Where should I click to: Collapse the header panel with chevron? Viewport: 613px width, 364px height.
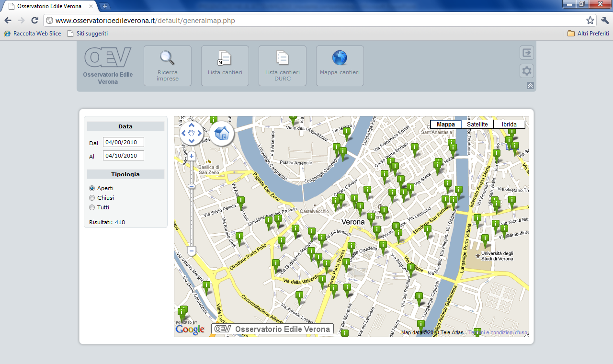530,85
